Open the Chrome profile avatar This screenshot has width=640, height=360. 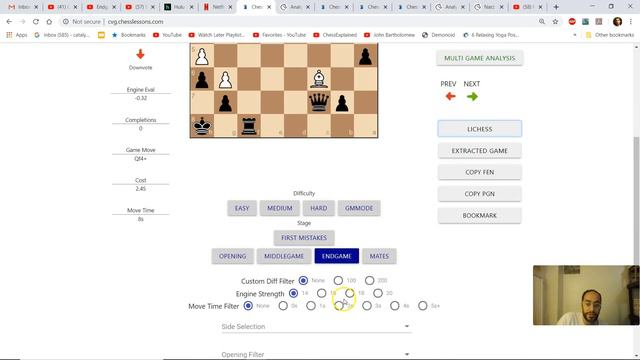(x=617, y=22)
